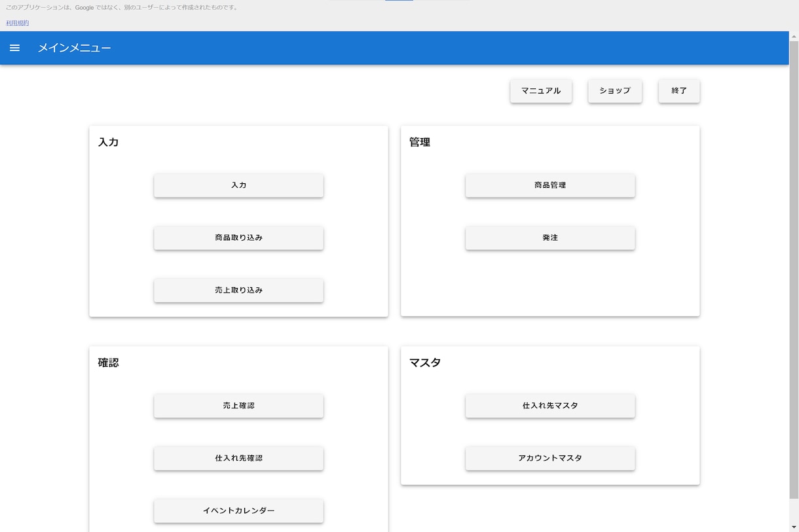Start 商品取り込み import
799x532 pixels.
click(238, 238)
